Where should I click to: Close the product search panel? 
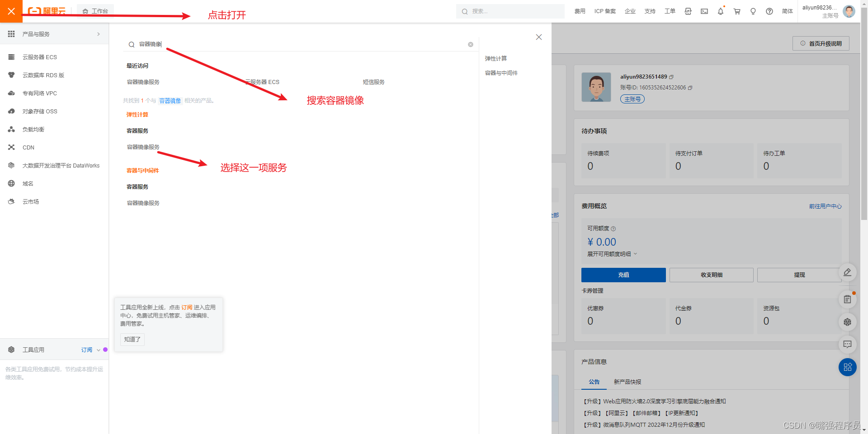tap(539, 37)
